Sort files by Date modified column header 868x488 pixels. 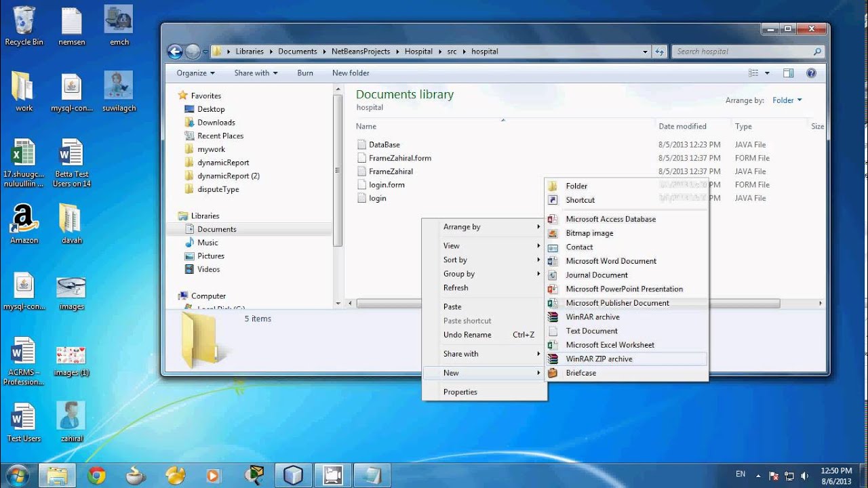(682, 126)
